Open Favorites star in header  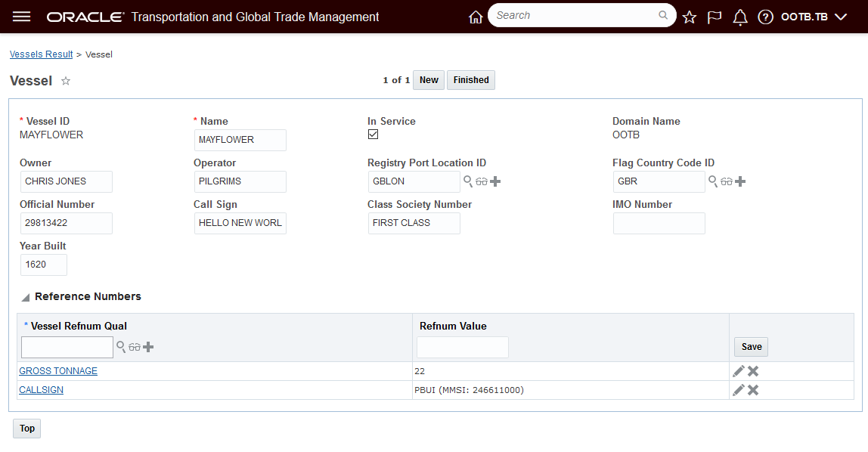[x=689, y=17]
